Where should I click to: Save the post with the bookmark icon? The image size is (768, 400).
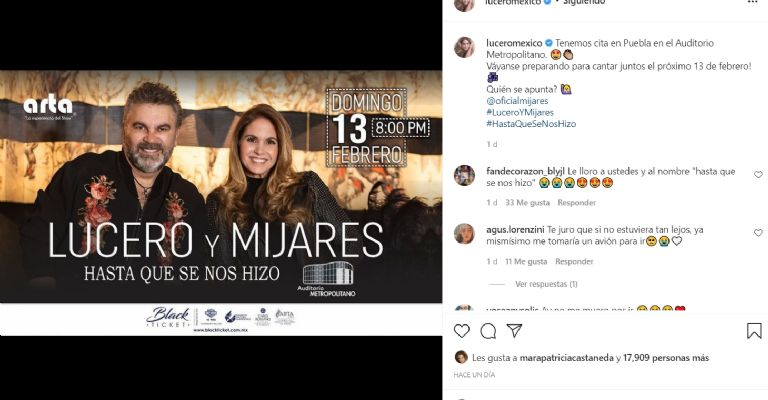point(754,331)
